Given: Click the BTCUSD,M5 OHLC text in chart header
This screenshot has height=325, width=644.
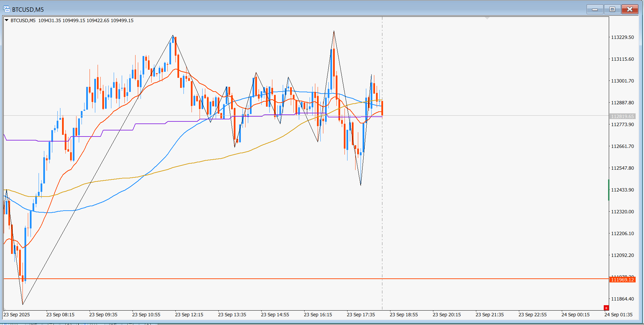Looking at the screenshot, I should [72, 20].
